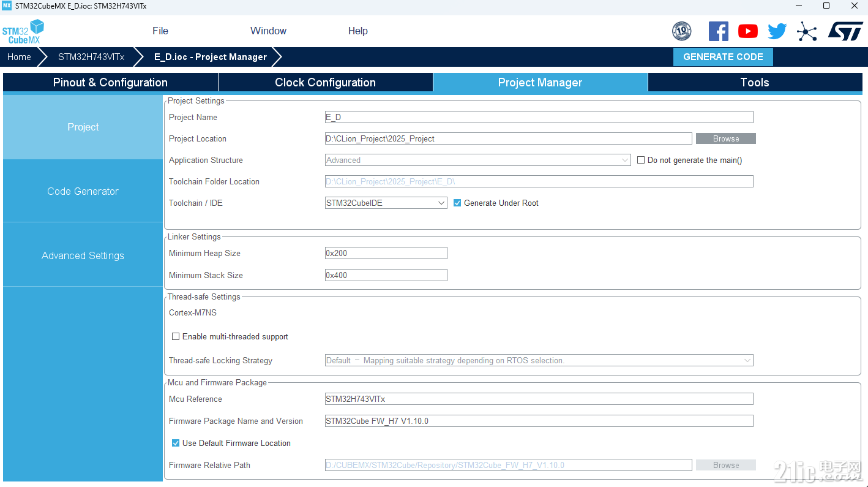Open the Code Generator side section
Screen dimensions: 868x487
pyautogui.click(x=83, y=191)
